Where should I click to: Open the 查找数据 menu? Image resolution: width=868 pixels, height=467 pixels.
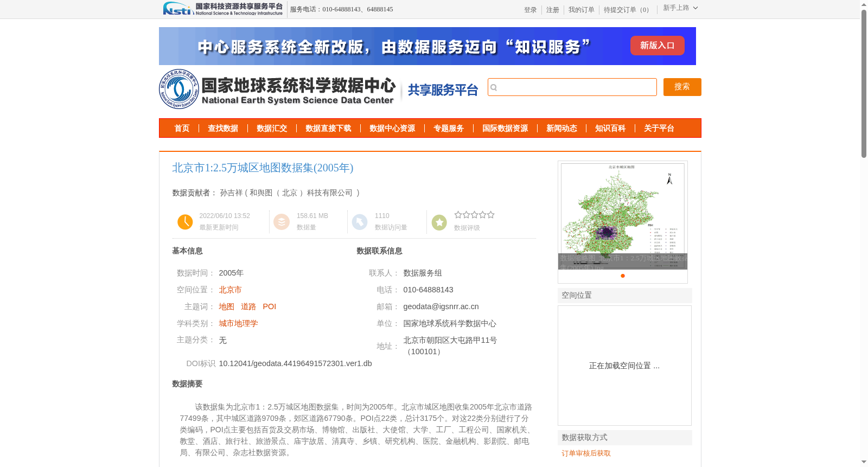[x=223, y=129]
